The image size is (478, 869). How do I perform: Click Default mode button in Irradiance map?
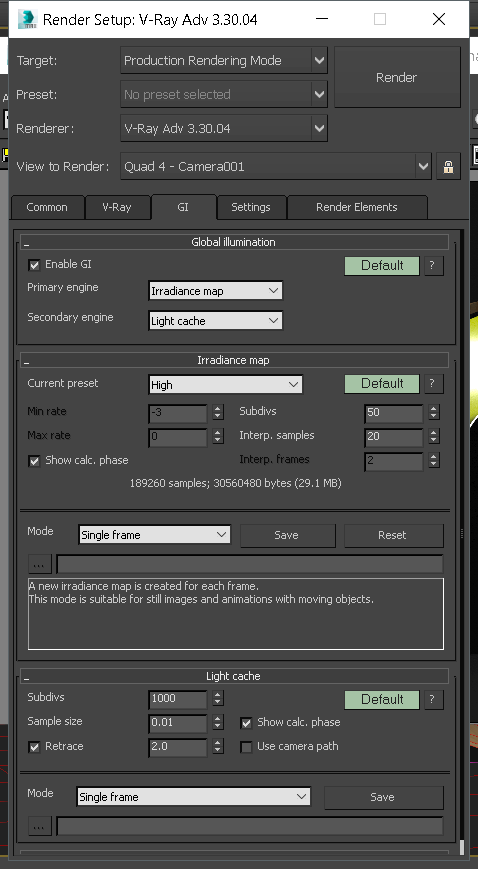pyautogui.click(x=382, y=384)
